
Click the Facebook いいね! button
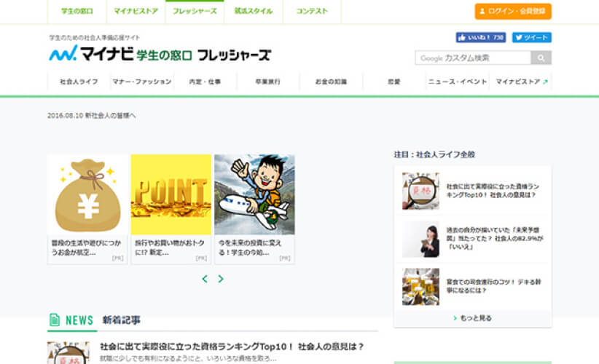click(480, 37)
